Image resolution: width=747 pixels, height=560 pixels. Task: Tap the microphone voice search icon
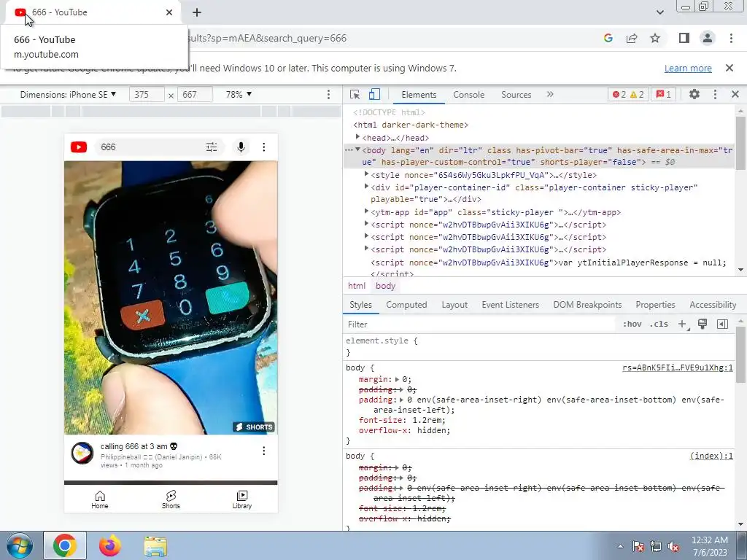(241, 147)
